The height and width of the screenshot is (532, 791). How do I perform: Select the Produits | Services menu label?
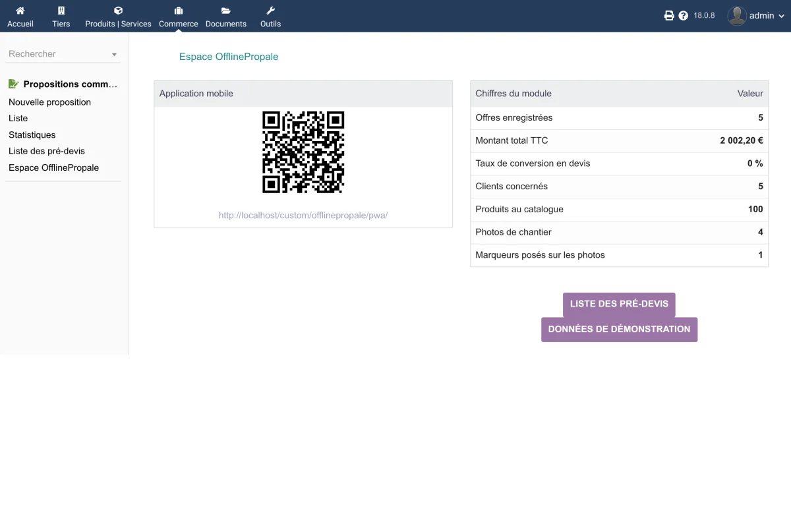tap(118, 24)
